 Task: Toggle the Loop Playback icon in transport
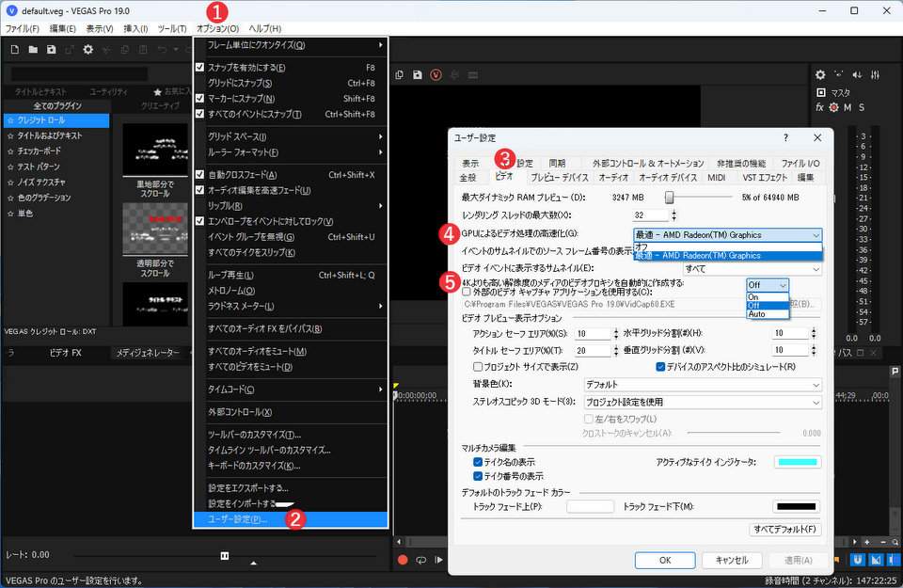click(421, 560)
